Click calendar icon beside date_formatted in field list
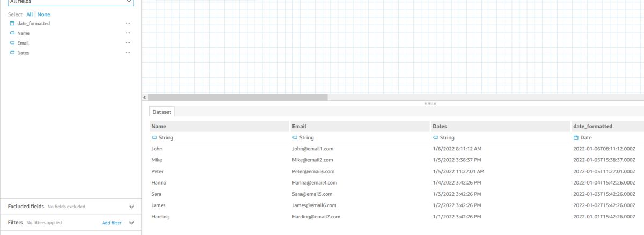The image size is (644, 235). (x=12, y=24)
